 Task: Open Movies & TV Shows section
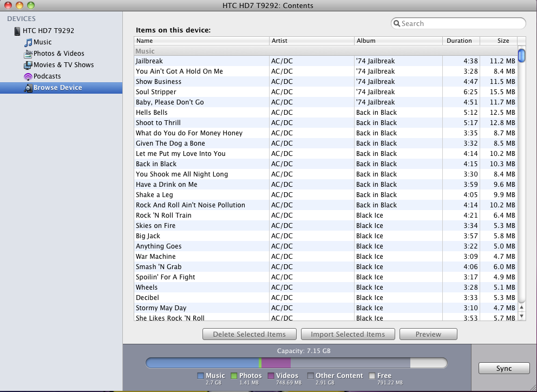(x=63, y=65)
